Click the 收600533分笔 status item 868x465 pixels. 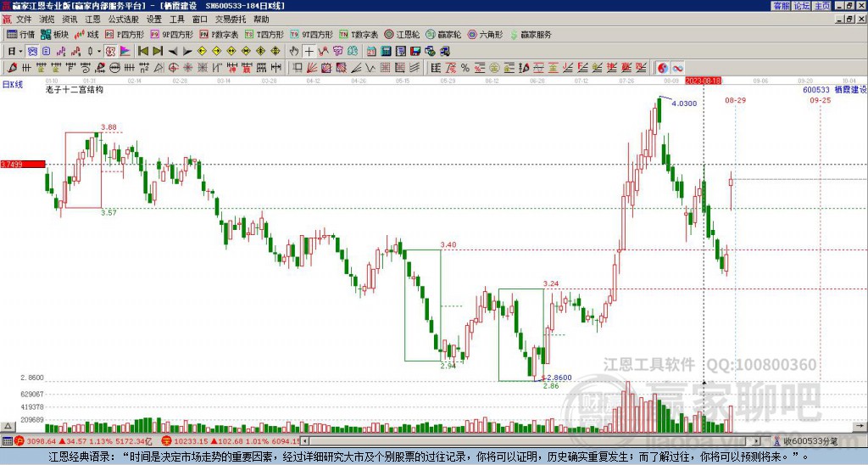[810, 441]
